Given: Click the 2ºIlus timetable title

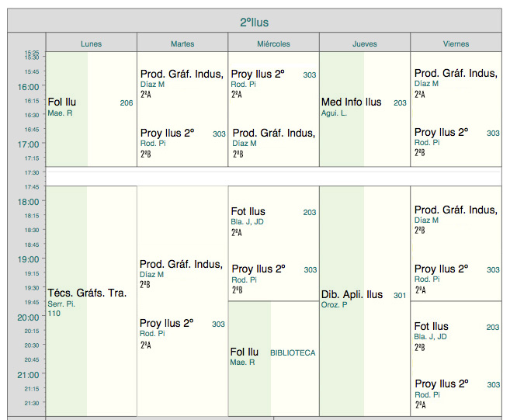Looking at the screenshot, I should coord(255,23).
